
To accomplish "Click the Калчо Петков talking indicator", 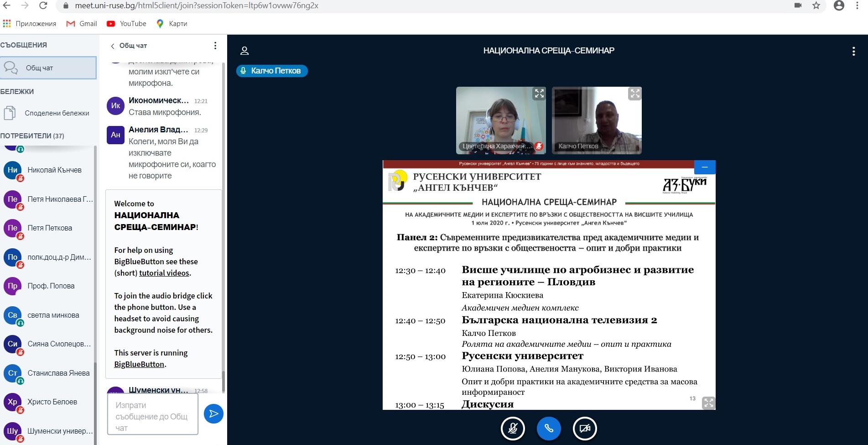I will pos(272,71).
